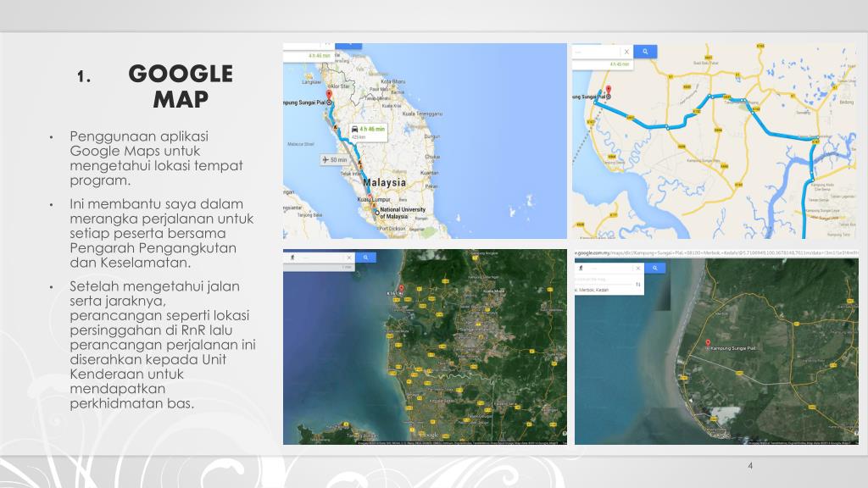Screen dimensions: 868x488
Task: Click the National University of Malaysia origin marker
Action: (x=377, y=212)
